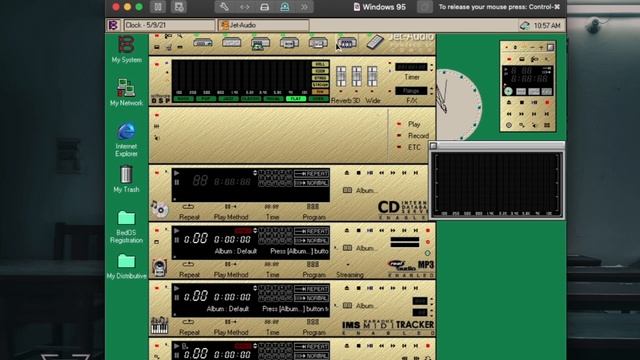Viewport: 640px width, 360px height.
Task: Open the start menu logo button
Action: coord(113,25)
